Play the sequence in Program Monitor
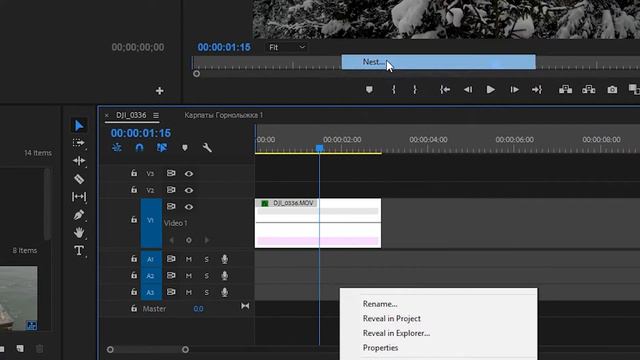Viewport: 640px width, 360px height. point(491,89)
